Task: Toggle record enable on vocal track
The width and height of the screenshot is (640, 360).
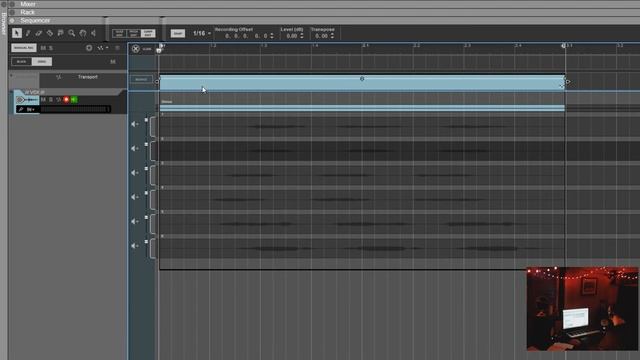Action: (x=66, y=100)
